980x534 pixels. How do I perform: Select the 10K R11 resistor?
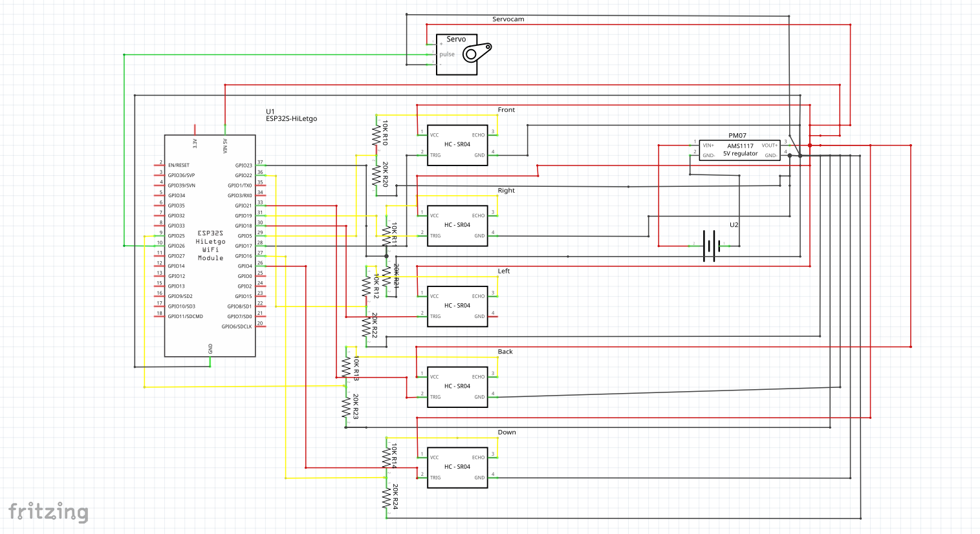tap(387, 235)
